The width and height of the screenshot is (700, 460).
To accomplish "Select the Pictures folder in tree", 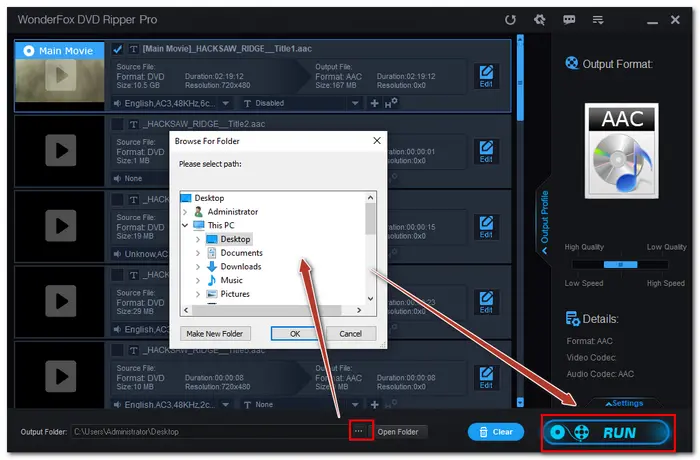I will (228, 294).
